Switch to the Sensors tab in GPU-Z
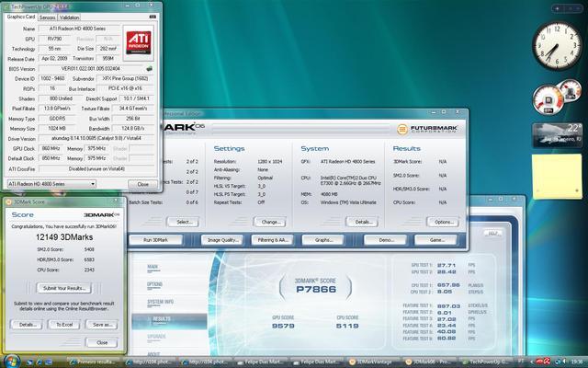Viewport: 588px width, 368px height. [x=47, y=17]
